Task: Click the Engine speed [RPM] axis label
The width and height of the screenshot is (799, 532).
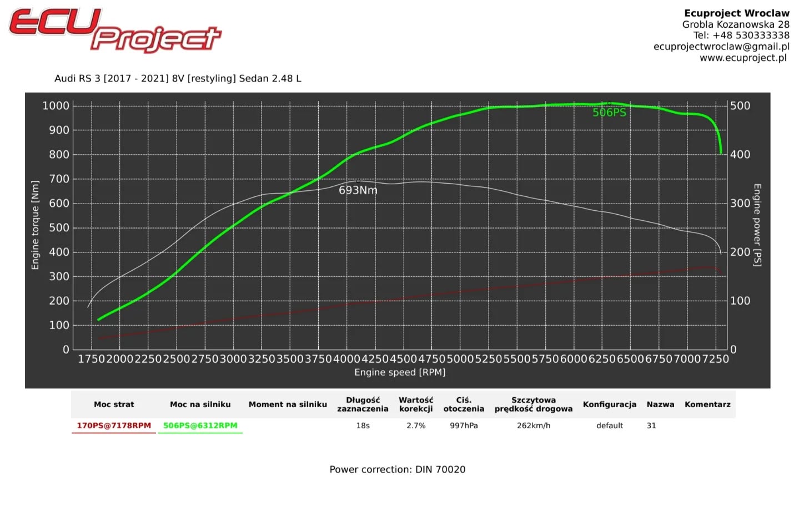Action: 400,372
